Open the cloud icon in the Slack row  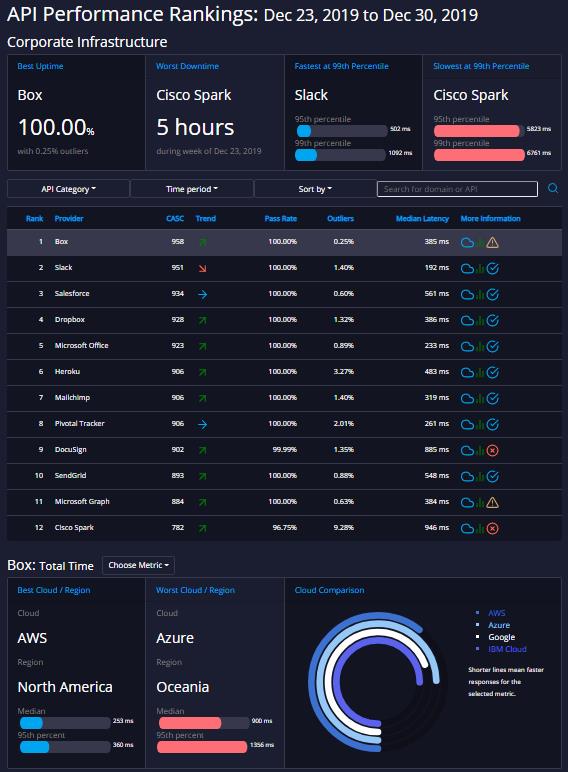(x=467, y=268)
